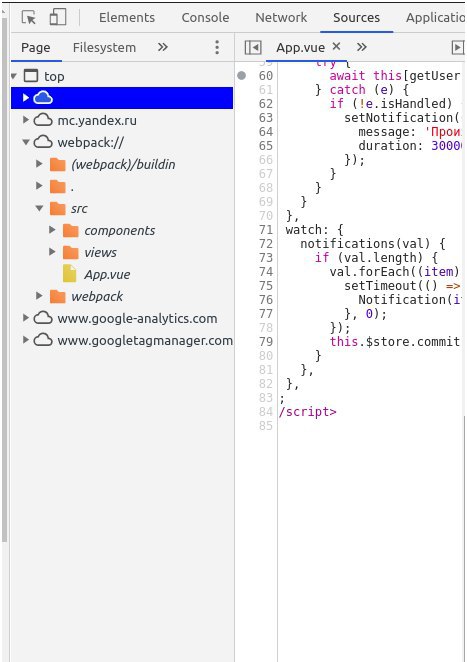Select www.google-analytics.com in the tree
Image resolution: width=467 pixels, height=662 pixels.
[x=137, y=318]
